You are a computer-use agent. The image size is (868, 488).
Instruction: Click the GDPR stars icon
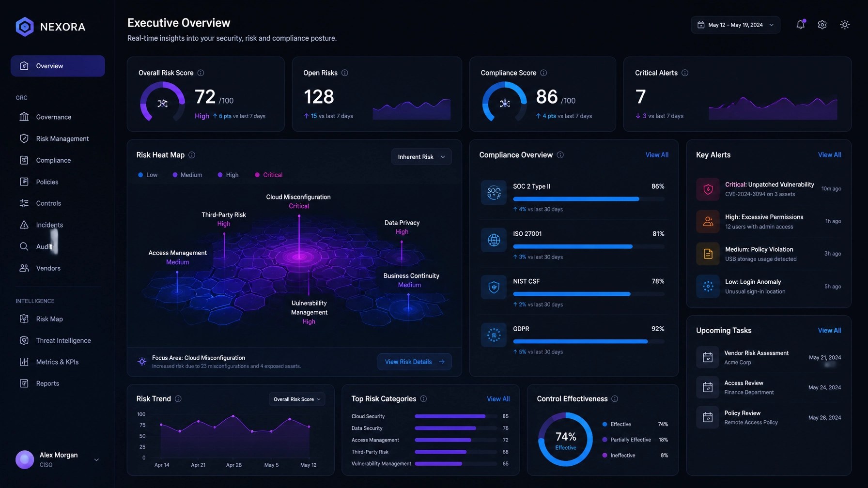[494, 335]
